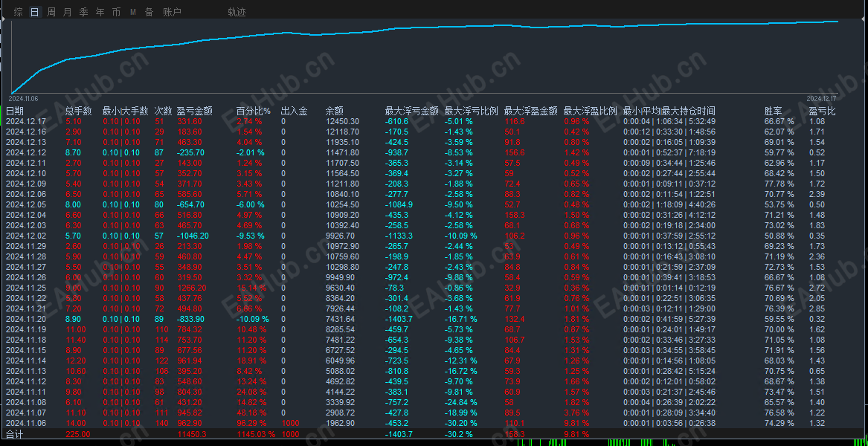Click the 最大浮盈金额 column header
868x446 pixels.
pos(531,111)
